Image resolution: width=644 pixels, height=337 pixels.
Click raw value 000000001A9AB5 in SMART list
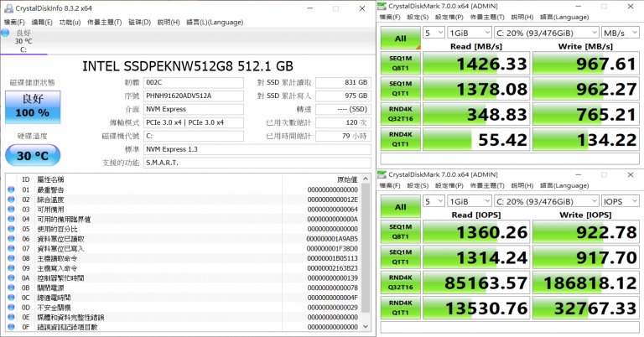pyautogui.click(x=332, y=239)
